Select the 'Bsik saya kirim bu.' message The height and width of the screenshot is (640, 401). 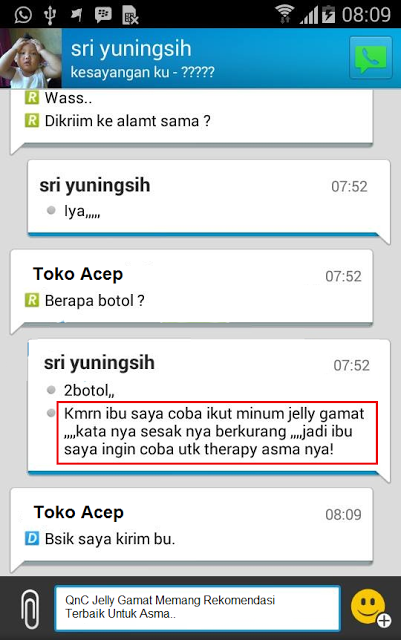110,539
